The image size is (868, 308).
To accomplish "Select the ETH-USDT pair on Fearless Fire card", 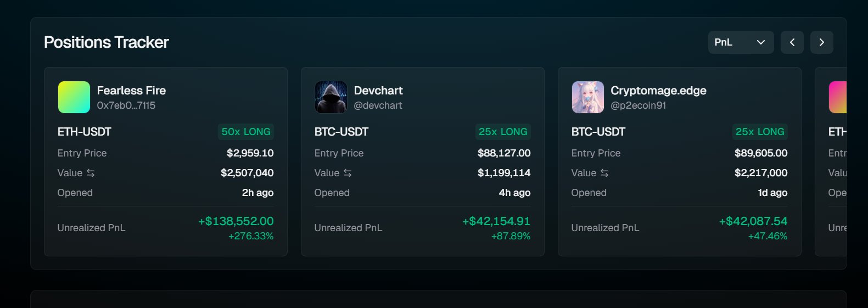I will click(x=85, y=132).
